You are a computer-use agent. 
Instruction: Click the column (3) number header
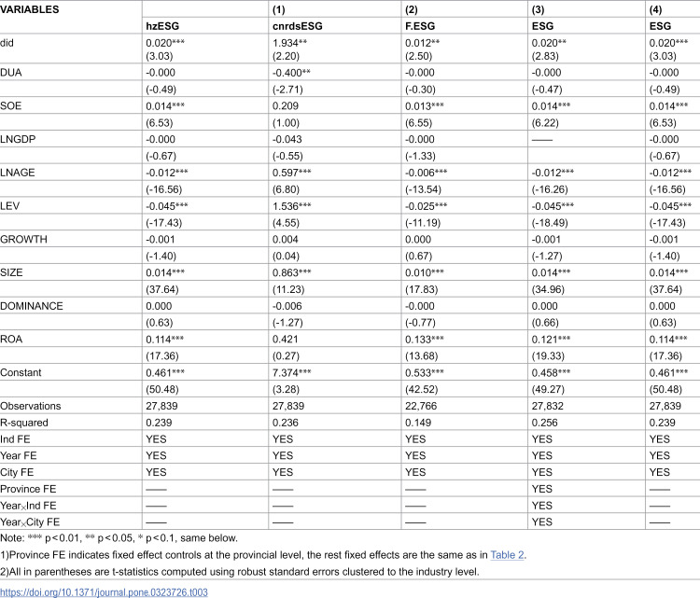(x=538, y=9)
